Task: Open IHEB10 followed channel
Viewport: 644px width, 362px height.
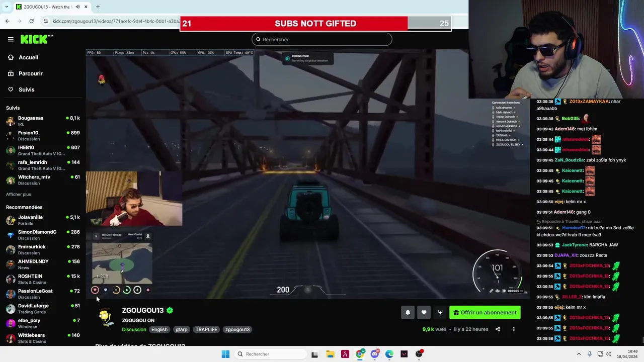Action: 43,150
